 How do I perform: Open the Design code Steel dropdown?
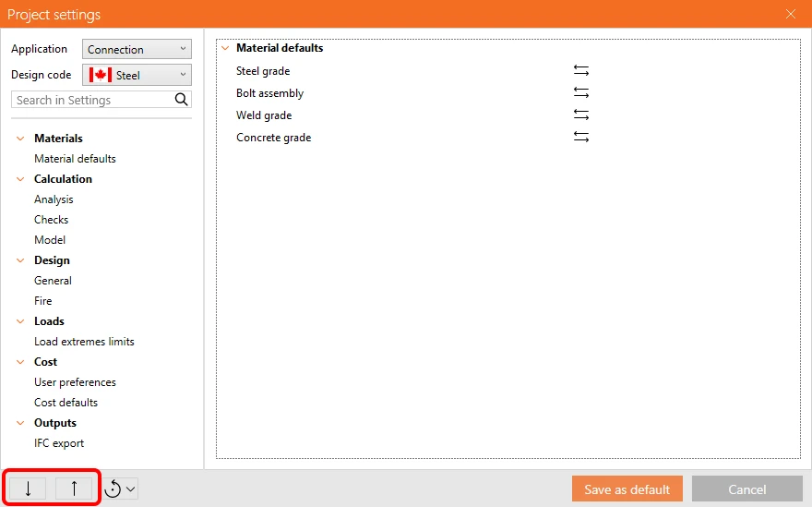[137, 75]
